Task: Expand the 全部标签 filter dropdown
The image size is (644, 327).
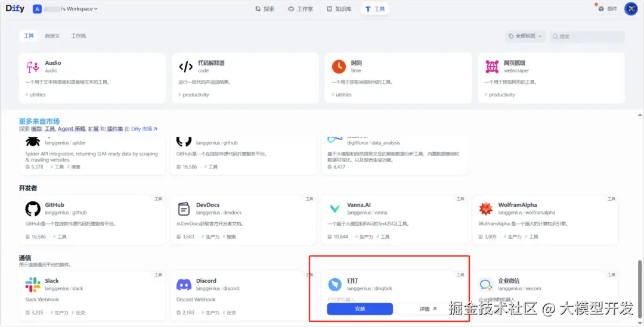Action: pyautogui.click(x=525, y=36)
